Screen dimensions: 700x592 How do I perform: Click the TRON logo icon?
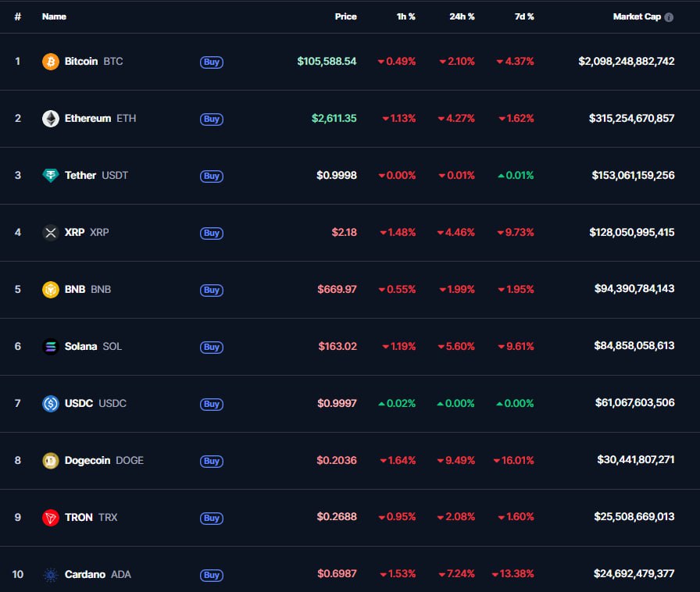(51, 518)
